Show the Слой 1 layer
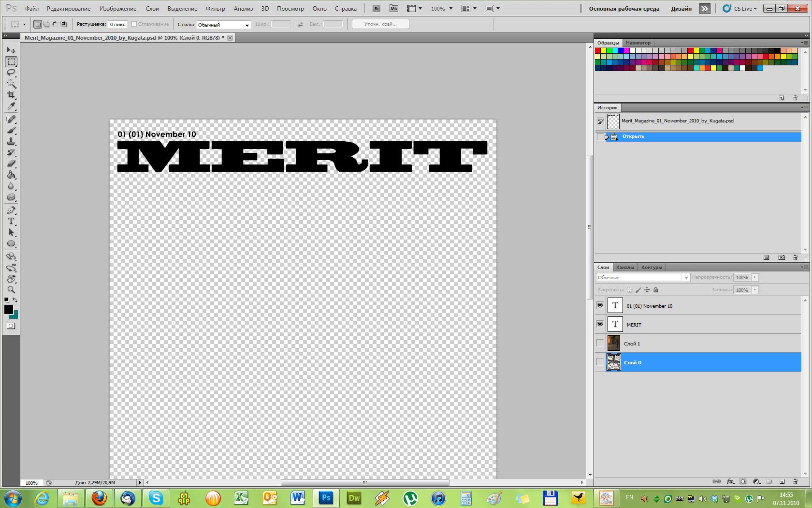The height and width of the screenshot is (508, 812). (600, 343)
